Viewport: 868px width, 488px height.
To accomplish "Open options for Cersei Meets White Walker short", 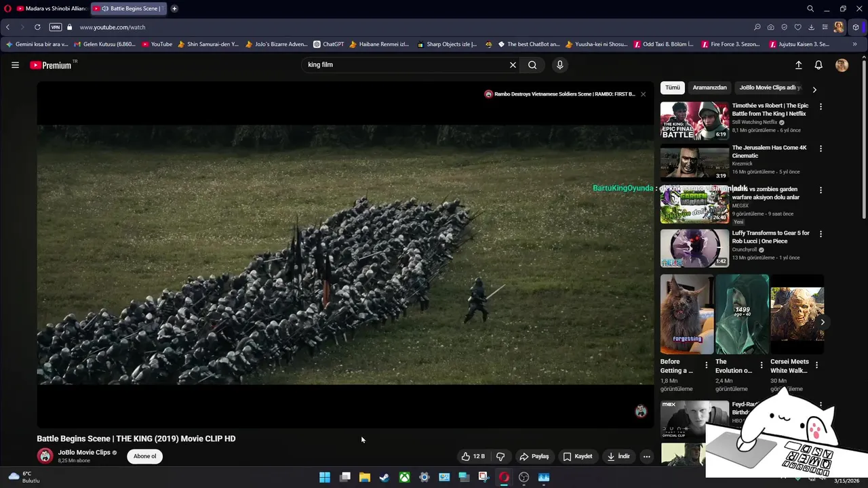I will pyautogui.click(x=816, y=365).
